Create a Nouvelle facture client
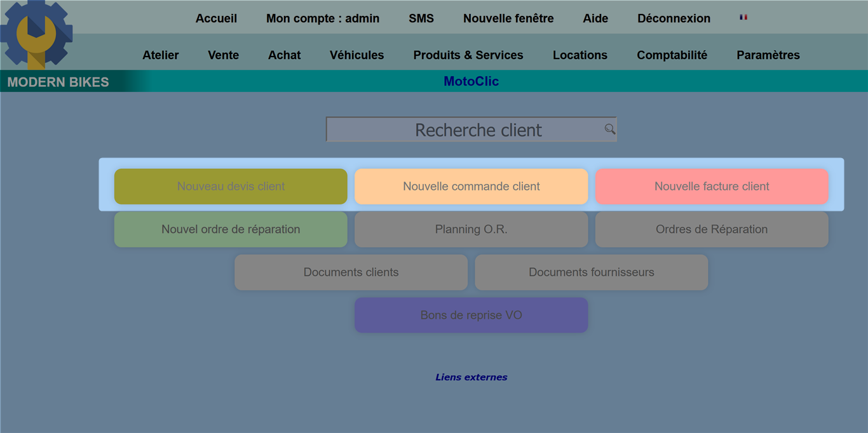 tap(712, 187)
